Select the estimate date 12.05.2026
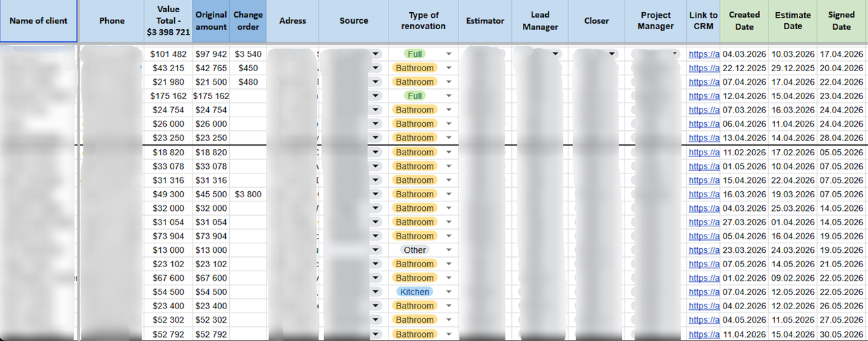The width and height of the screenshot is (868, 341). click(793, 292)
